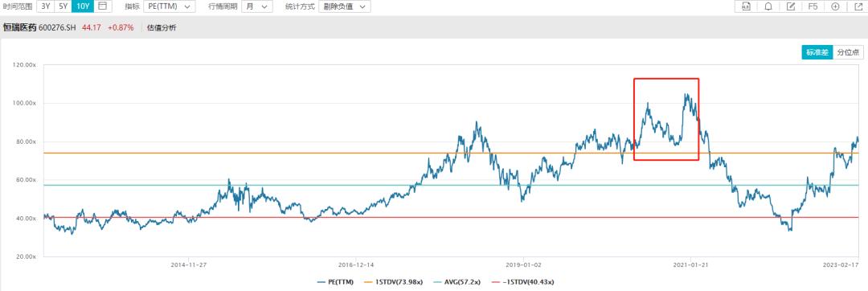The image size is (868, 291).
Task: Click the 2019-01-02 axis date
Action: (523, 265)
